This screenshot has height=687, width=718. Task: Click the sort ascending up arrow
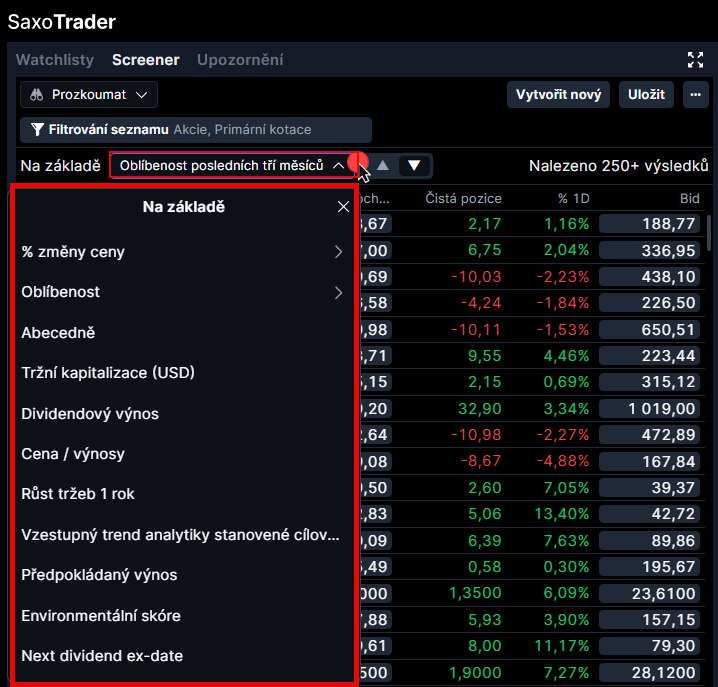point(382,165)
